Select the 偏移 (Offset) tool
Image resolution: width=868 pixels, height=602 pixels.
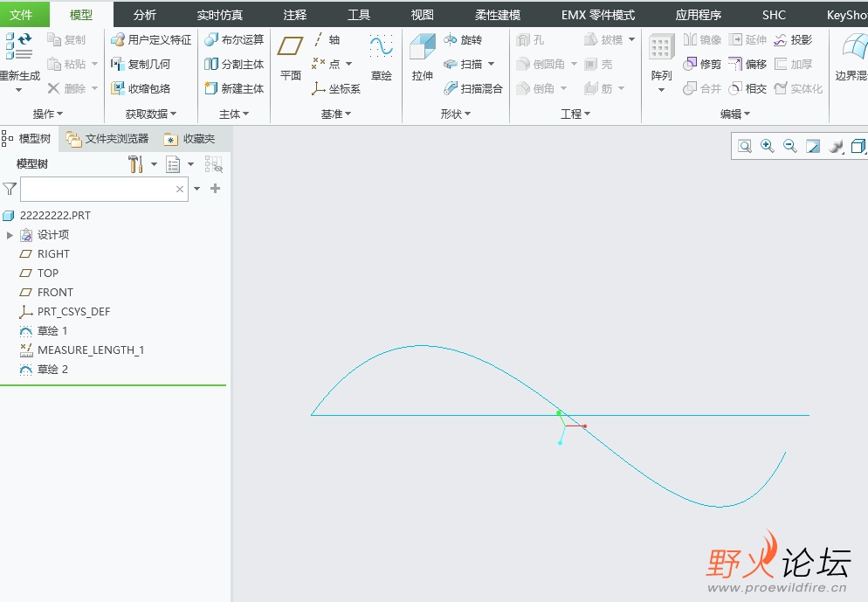747,65
